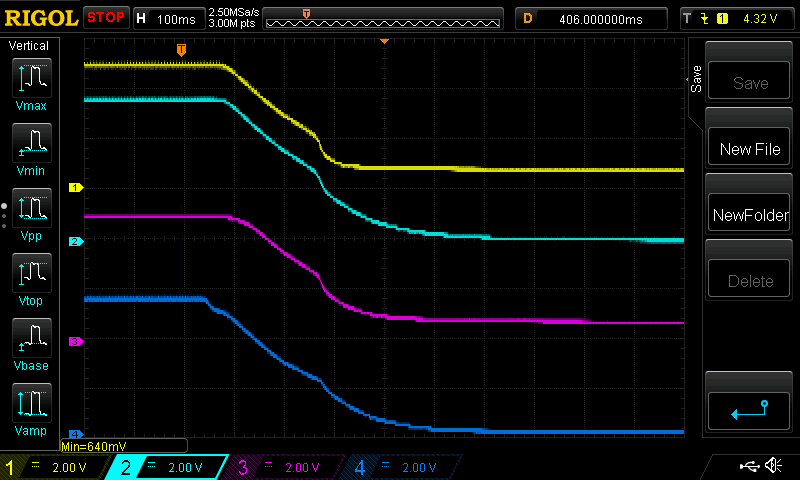Screen dimensions: 800x480
Task: Click the 2.50MSa/s sample rate readout
Action: [x=234, y=12]
